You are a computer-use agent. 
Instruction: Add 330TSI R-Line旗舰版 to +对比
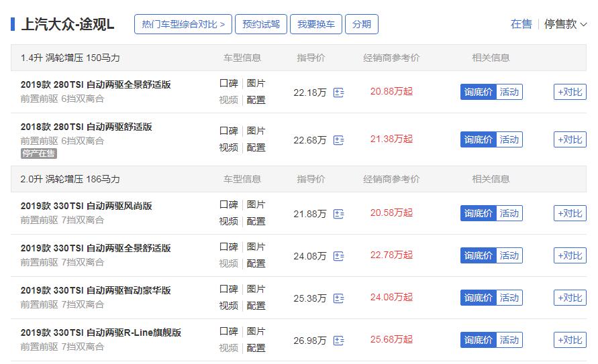pos(570,340)
